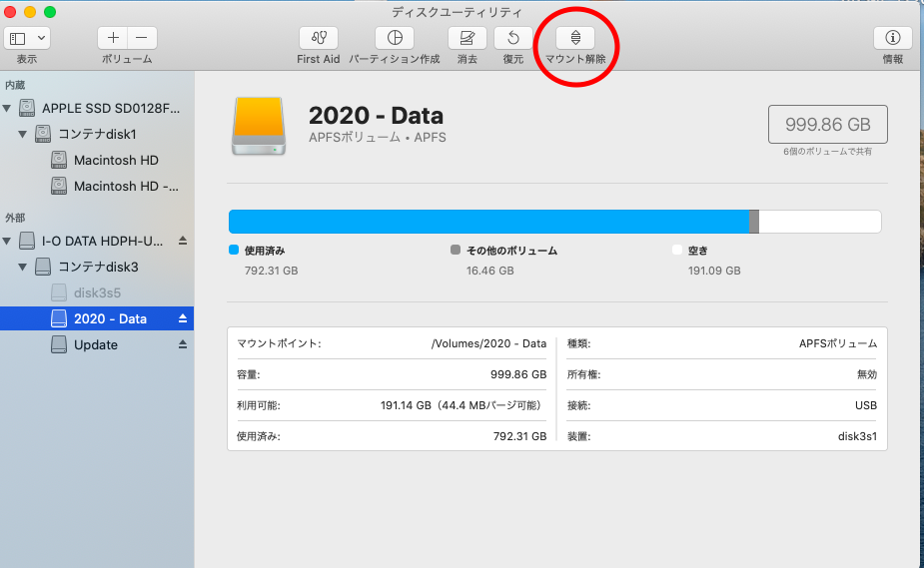Select the Update volume row
The height and width of the screenshot is (568, 924).
[x=97, y=344]
